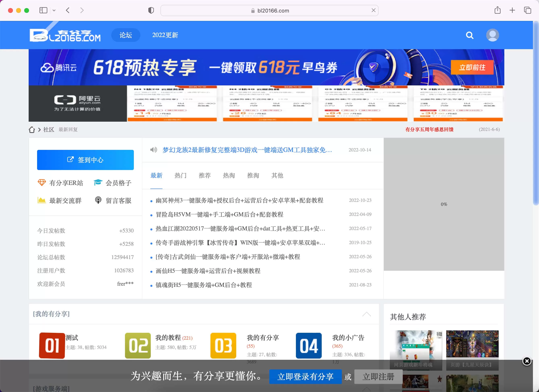Viewport: 539px width, 392px height.
Task: Go back to the previous page
Action: 68,10
